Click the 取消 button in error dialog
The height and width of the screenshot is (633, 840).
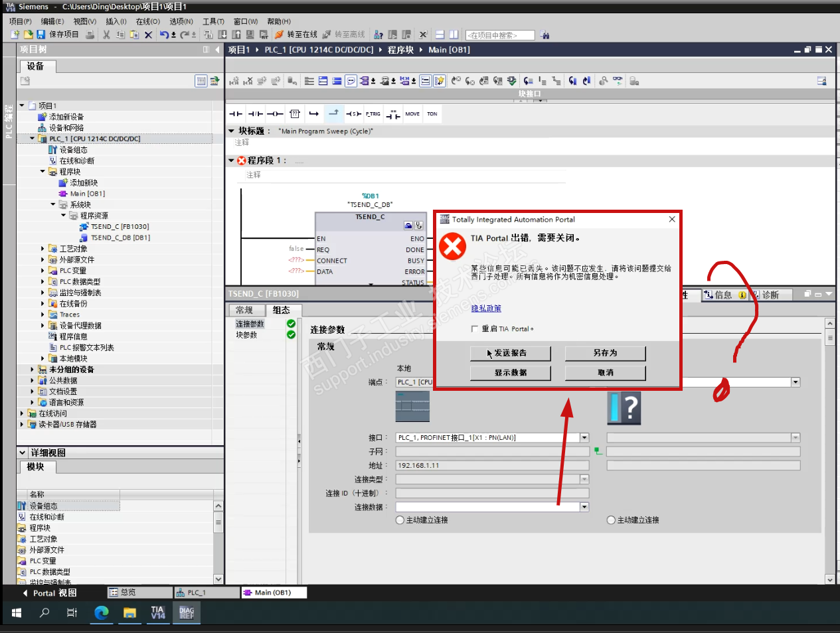[606, 373]
